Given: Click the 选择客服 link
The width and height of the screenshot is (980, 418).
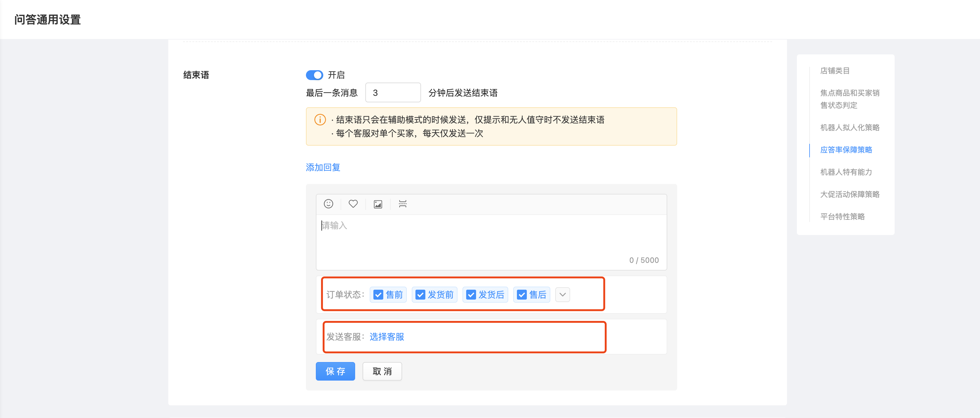Looking at the screenshot, I should tap(386, 337).
